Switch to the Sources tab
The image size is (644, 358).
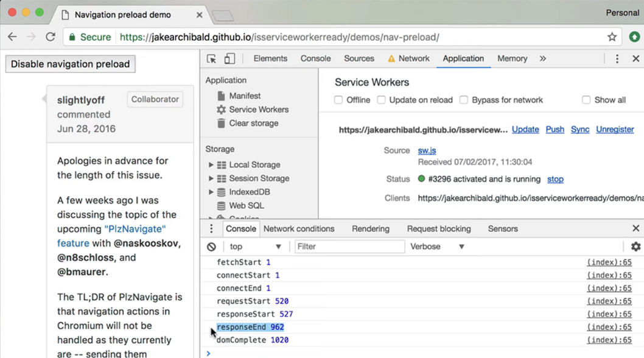click(x=359, y=59)
